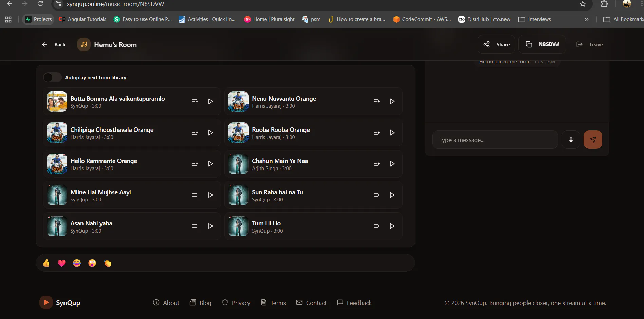644x319 pixels.
Task: View site information icon in address bar
Action: point(58,4)
